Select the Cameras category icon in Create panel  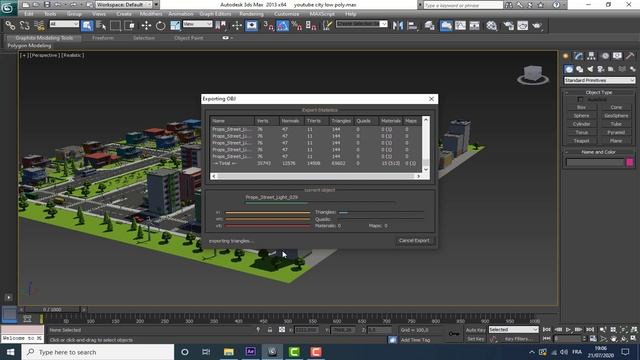click(600, 69)
